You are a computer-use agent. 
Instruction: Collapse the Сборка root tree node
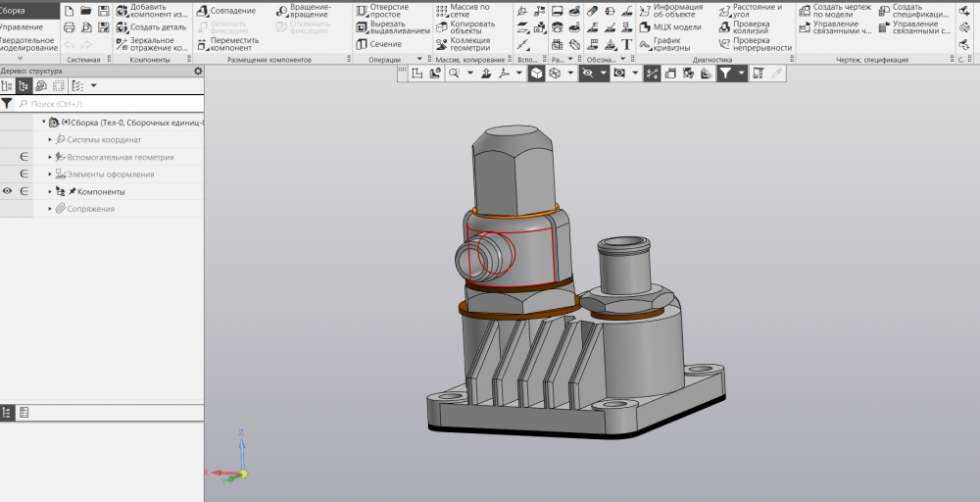[x=44, y=123]
